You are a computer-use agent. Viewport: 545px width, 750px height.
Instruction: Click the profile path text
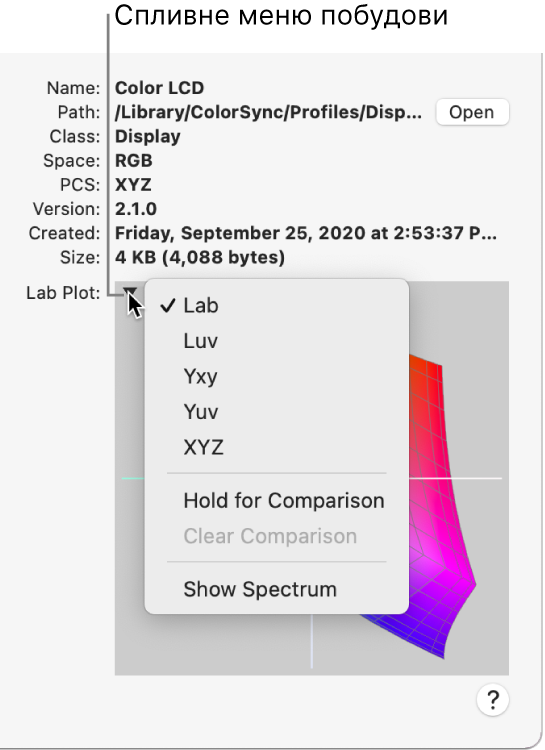point(268,112)
